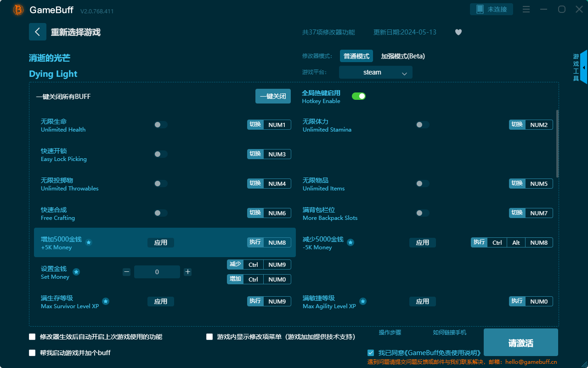Click star icon beside Max Survivor Level XP
The width and height of the screenshot is (588, 368).
106,301
